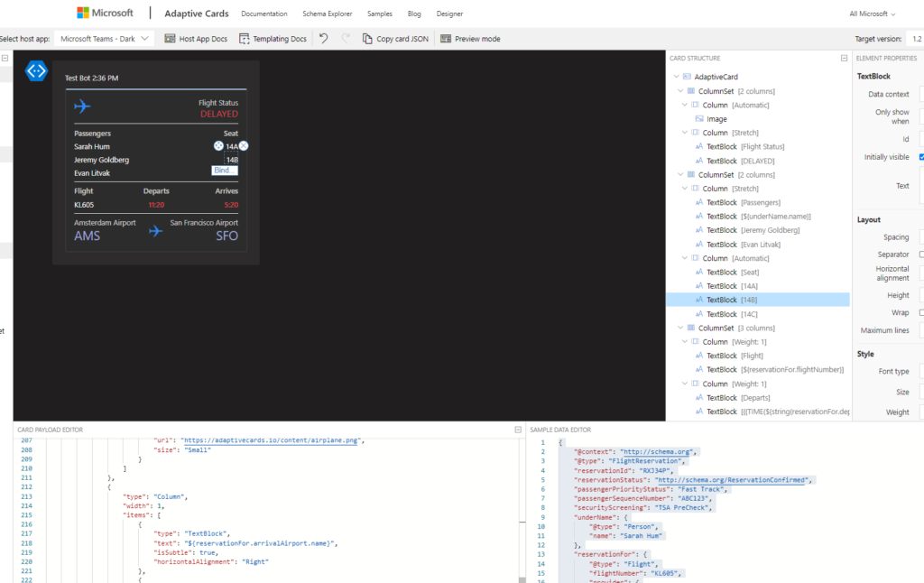Click the Host App Docs icon

(170, 39)
